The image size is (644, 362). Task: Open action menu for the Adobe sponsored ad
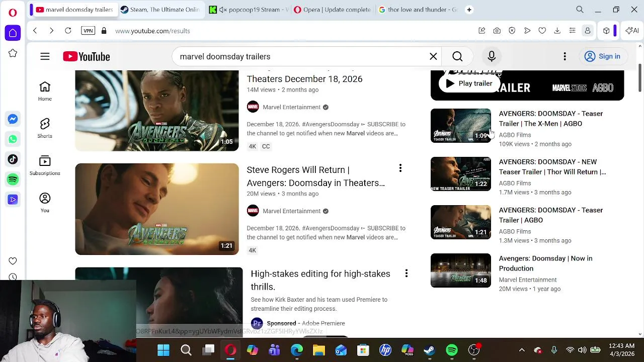pyautogui.click(x=406, y=273)
